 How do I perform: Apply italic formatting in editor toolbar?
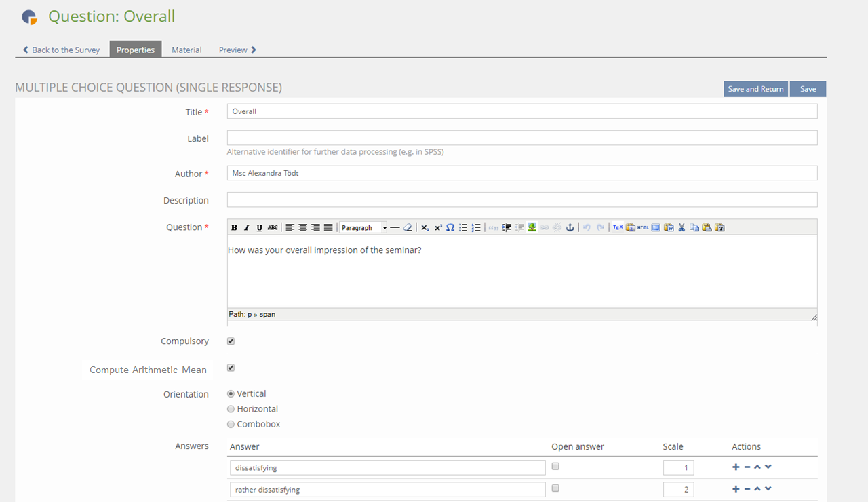click(x=247, y=228)
